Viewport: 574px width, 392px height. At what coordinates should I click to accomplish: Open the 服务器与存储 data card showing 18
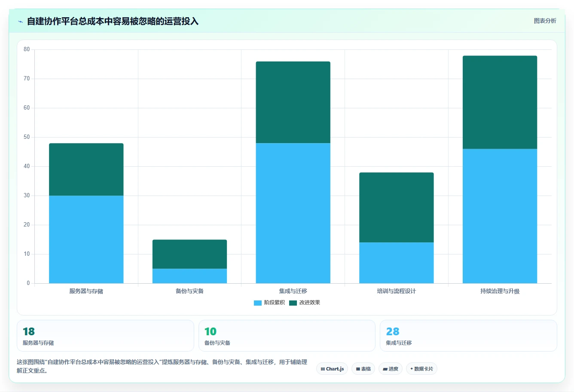tap(105, 336)
